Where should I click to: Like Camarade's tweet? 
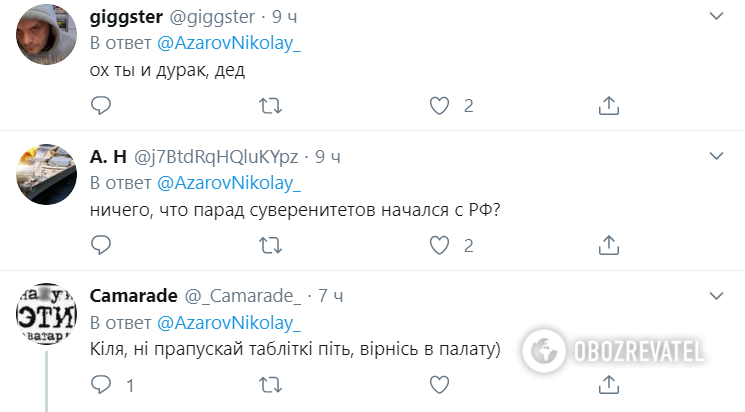click(439, 384)
